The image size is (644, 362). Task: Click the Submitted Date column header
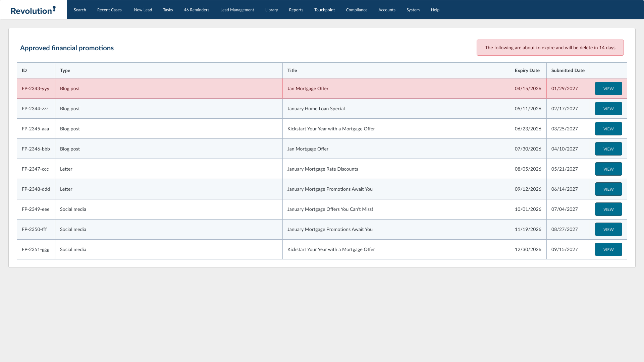(568, 70)
